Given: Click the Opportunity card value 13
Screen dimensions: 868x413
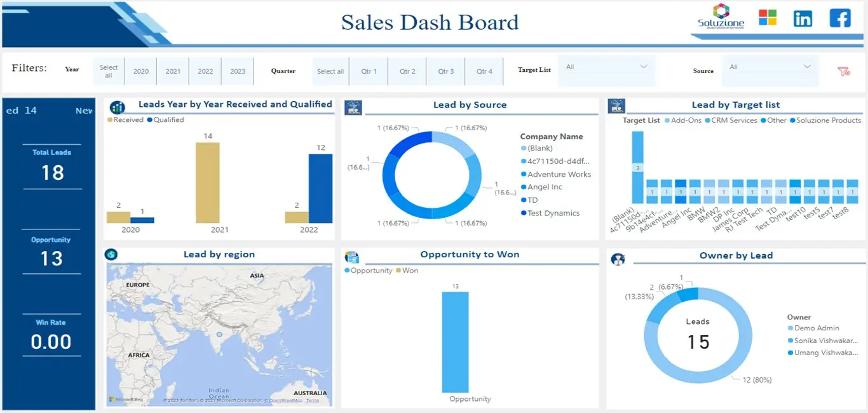Looking at the screenshot, I should 51,259.
